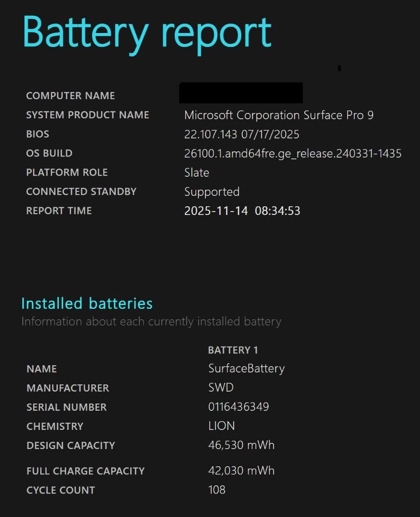Viewport: 420px width, 517px height.
Task: Select the OS build 26100.1 string
Action: [293, 153]
